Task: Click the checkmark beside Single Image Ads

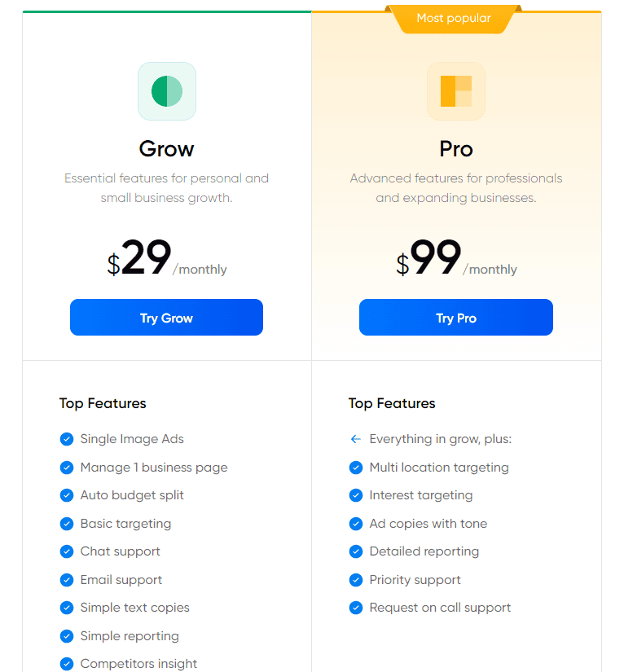Action: pos(67,439)
